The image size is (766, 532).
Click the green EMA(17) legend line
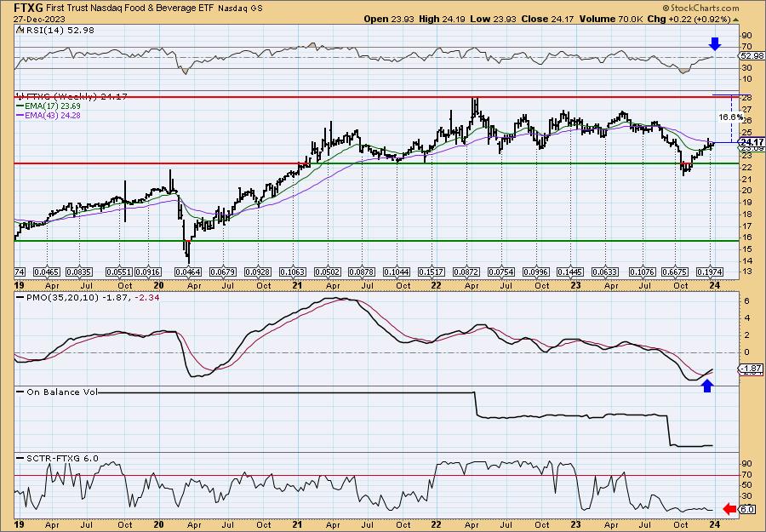tap(20, 106)
